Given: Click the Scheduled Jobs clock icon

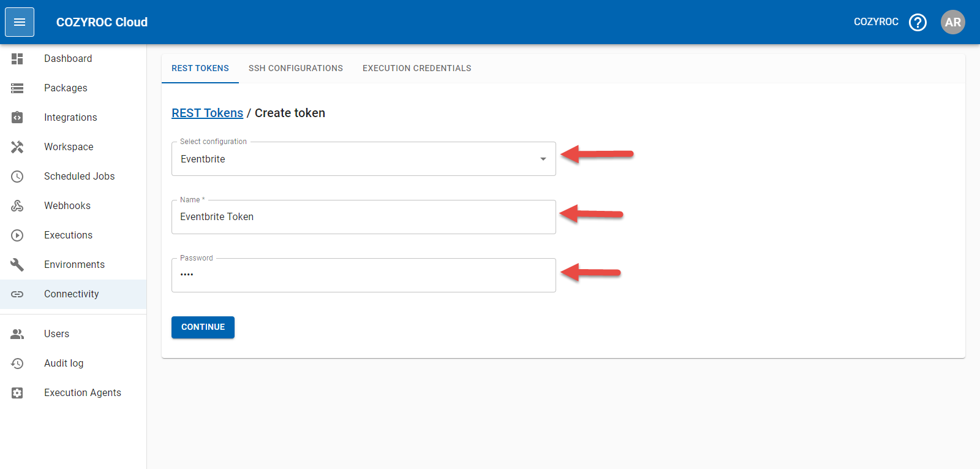Looking at the screenshot, I should (17, 177).
